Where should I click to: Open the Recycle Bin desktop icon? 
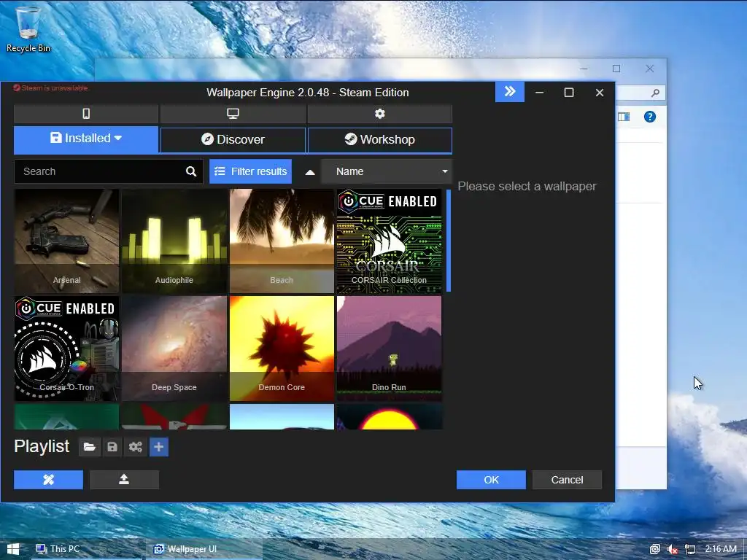28,29
